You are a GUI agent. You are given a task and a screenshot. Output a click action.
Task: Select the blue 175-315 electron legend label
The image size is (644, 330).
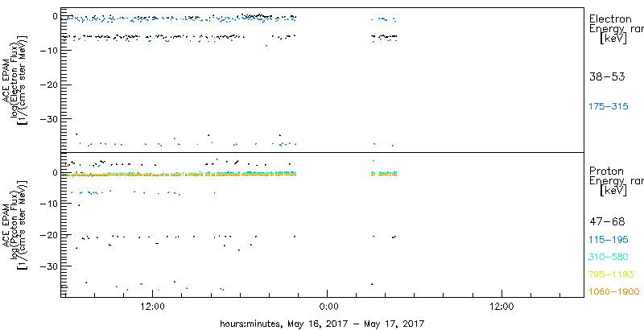coord(609,107)
